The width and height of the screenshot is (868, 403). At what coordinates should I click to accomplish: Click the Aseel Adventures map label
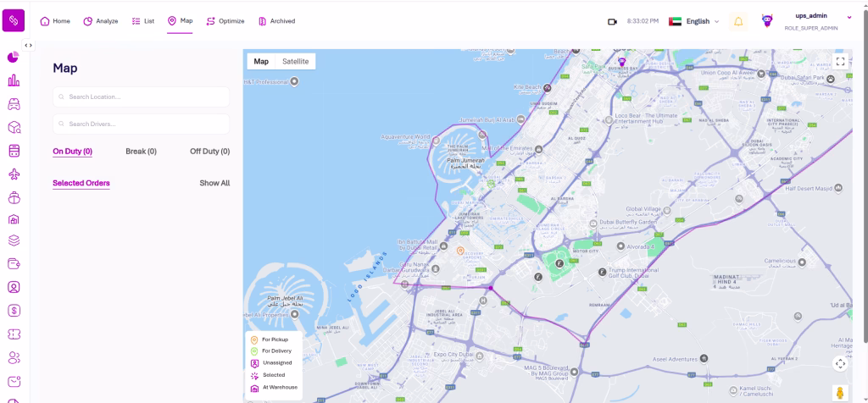675,359
